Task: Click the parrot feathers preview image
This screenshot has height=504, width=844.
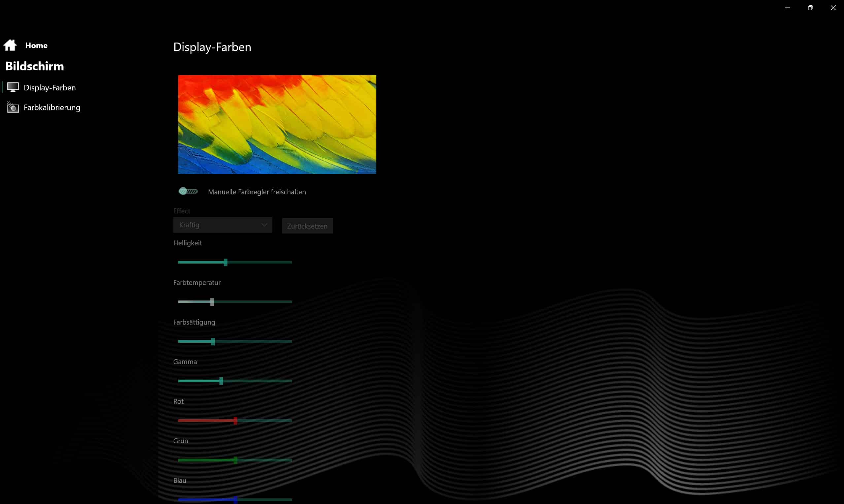Action: click(x=277, y=125)
